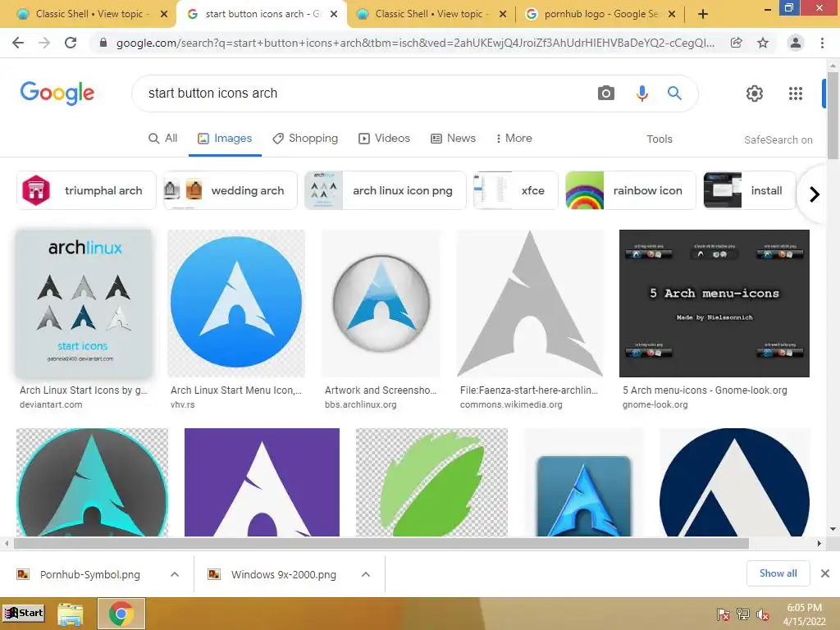Close the start button icons arch tab
Viewport: 840px width, 630px height.
click(x=334, y=14)
